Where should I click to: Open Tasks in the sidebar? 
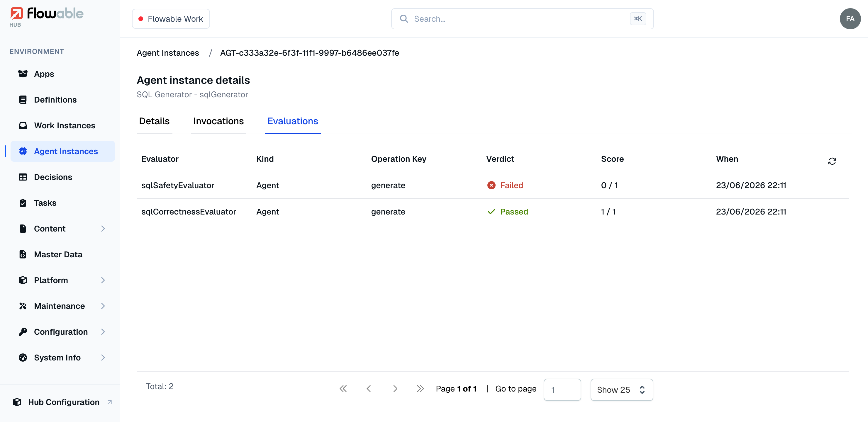tap(63, 203)
